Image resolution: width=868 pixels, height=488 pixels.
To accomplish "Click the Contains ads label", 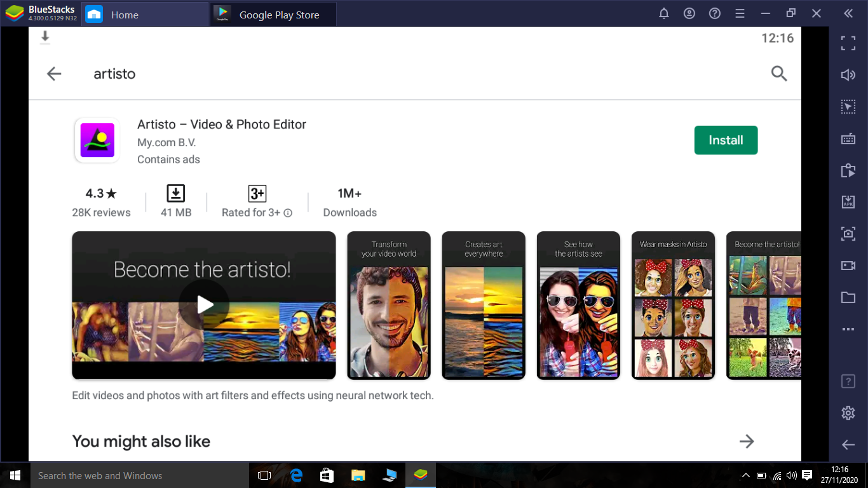I will [168, 159].
